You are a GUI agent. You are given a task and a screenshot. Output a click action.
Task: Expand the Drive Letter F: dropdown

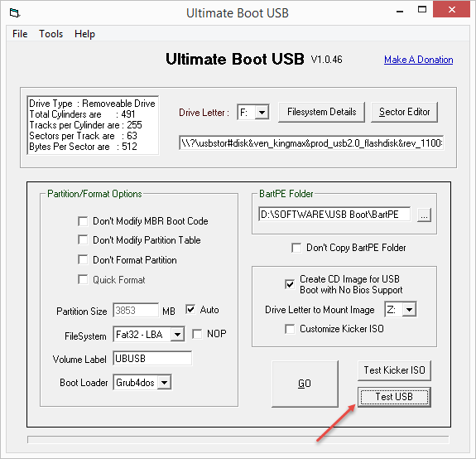point(262,113)
